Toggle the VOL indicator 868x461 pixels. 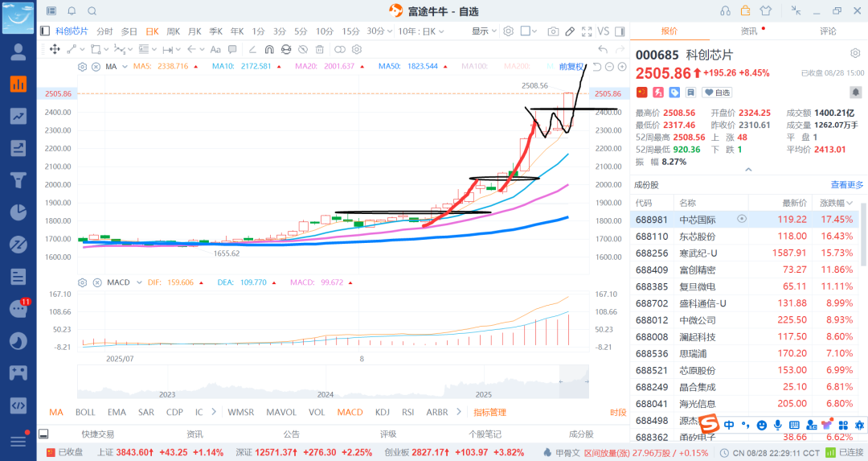click(317, 412)
